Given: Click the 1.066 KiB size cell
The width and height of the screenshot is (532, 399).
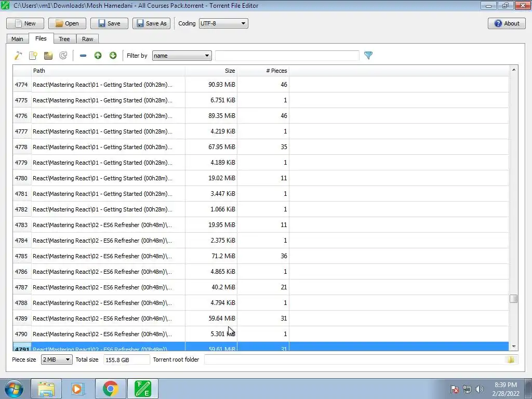Looking at the screenshot, I should pyautogui.click(x=211, y=209).
